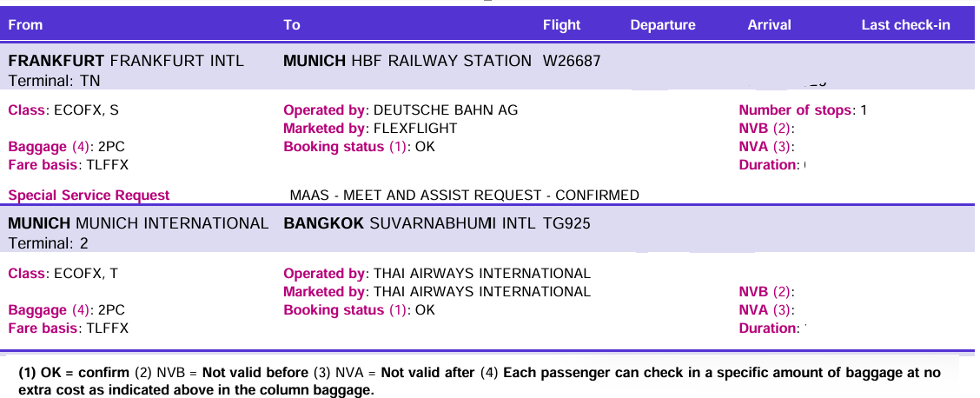Click MUNICH HBF RAILWAY STATION destination

click(407, 61)
